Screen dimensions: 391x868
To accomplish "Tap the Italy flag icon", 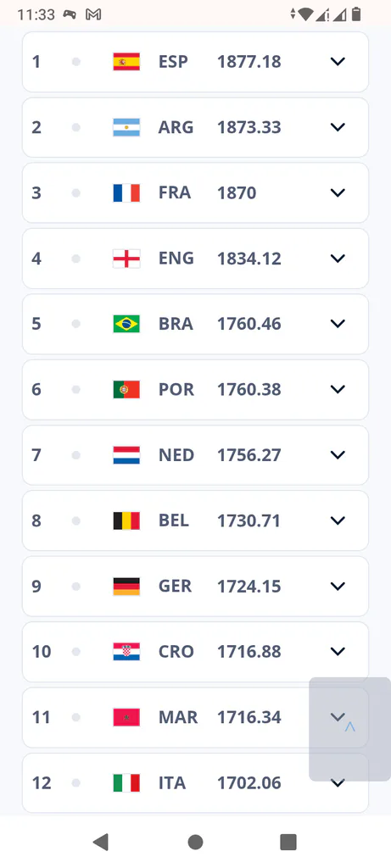I will [x=126, y=782].
